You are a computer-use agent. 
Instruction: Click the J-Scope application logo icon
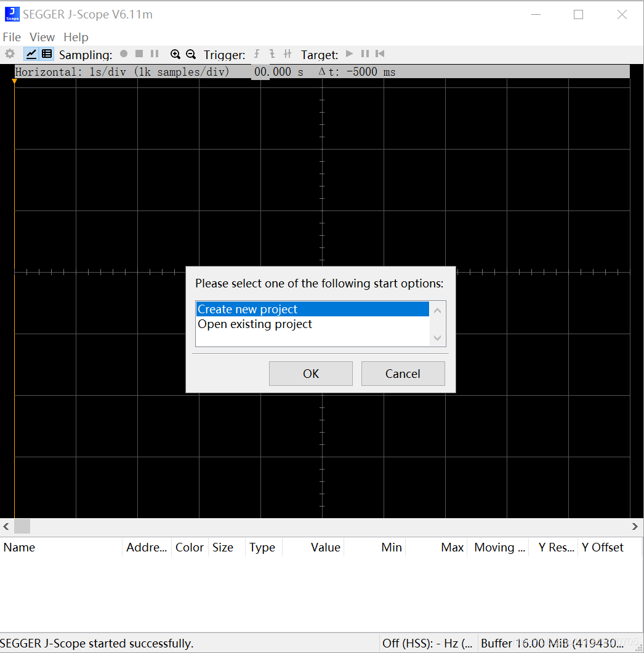12,14
